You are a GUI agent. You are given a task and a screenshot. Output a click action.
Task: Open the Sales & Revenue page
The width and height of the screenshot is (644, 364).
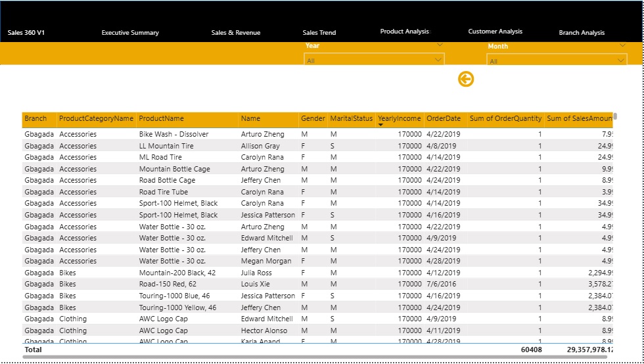235,32
